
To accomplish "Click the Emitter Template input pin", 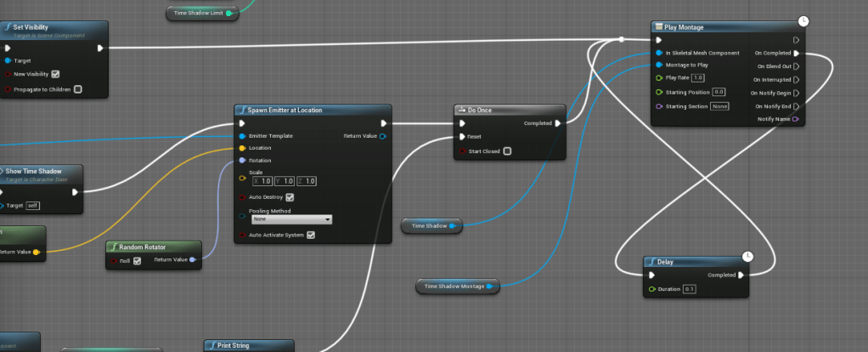I will [x=243, y=136].
